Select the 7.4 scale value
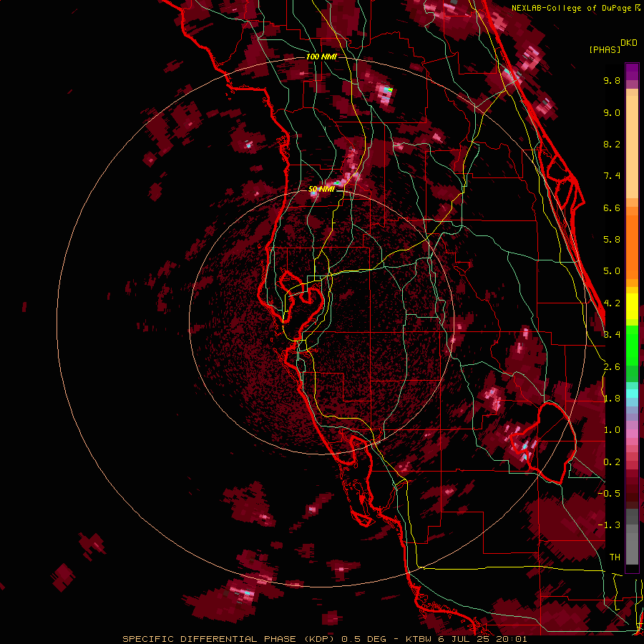This screenshot has width=644, height=644. (x=612, y=176)
